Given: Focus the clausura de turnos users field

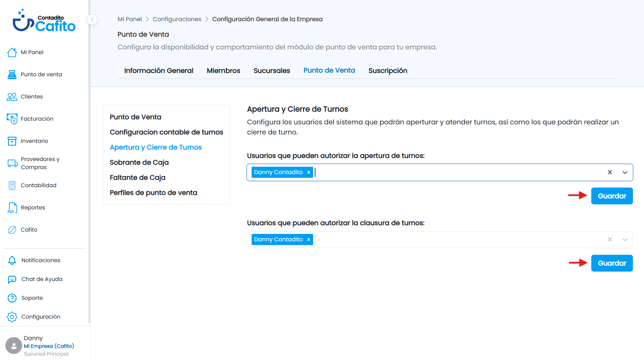Looking at the screenshot, I should (440, 240).
